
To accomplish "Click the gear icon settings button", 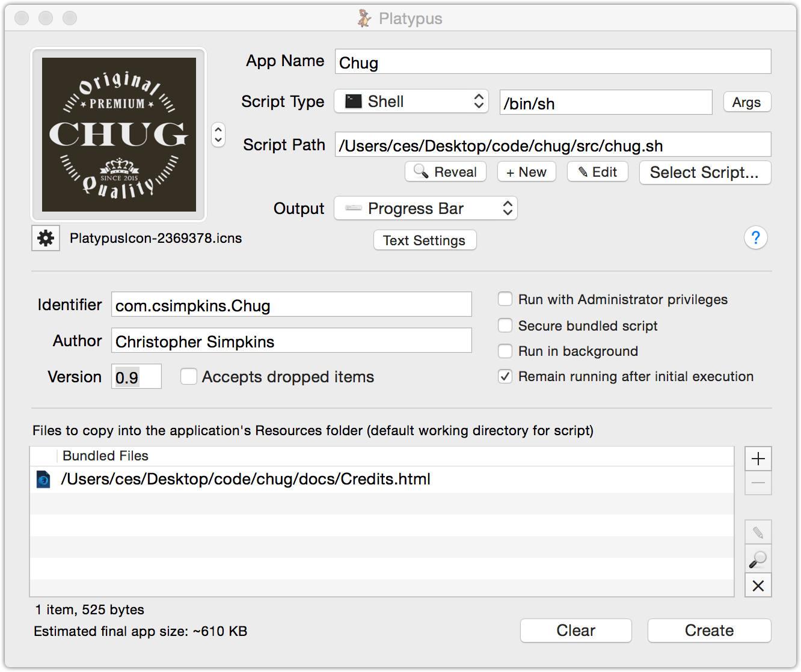I will point(46,238).
